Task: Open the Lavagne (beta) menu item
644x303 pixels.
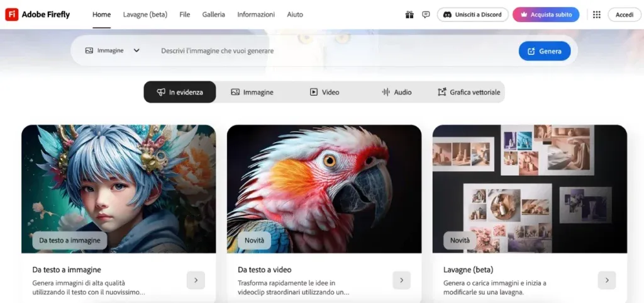Action: [x=145, y=14]
